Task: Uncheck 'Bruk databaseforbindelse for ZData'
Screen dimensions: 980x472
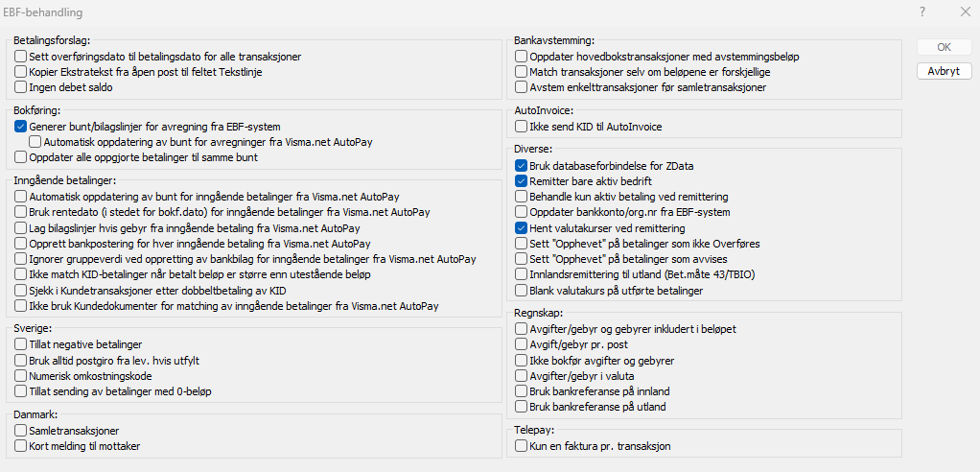Action: 522,166
